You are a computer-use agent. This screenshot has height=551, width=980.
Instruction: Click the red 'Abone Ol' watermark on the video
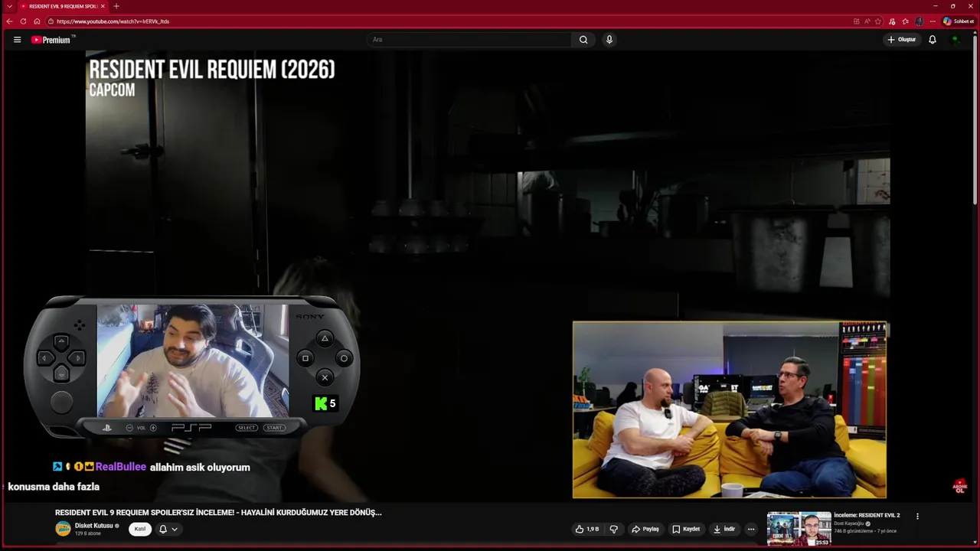959,486
